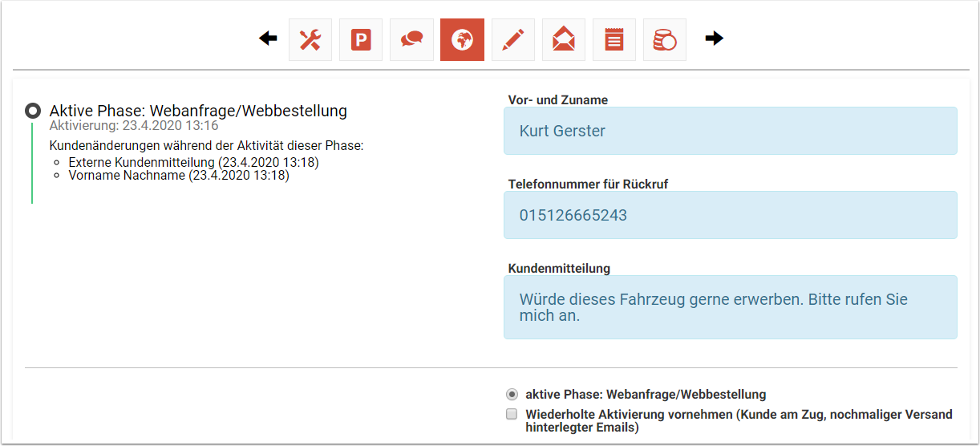Select the red P parking icon
Screen dimensions: 980x446
coord(361,40)
